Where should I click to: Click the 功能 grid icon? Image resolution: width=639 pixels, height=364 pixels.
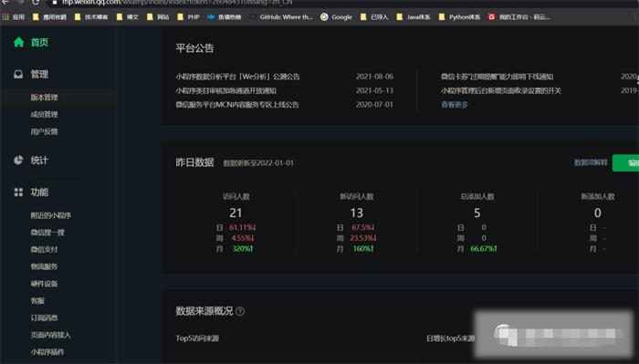pyautogui.click(x=18, y=192)
